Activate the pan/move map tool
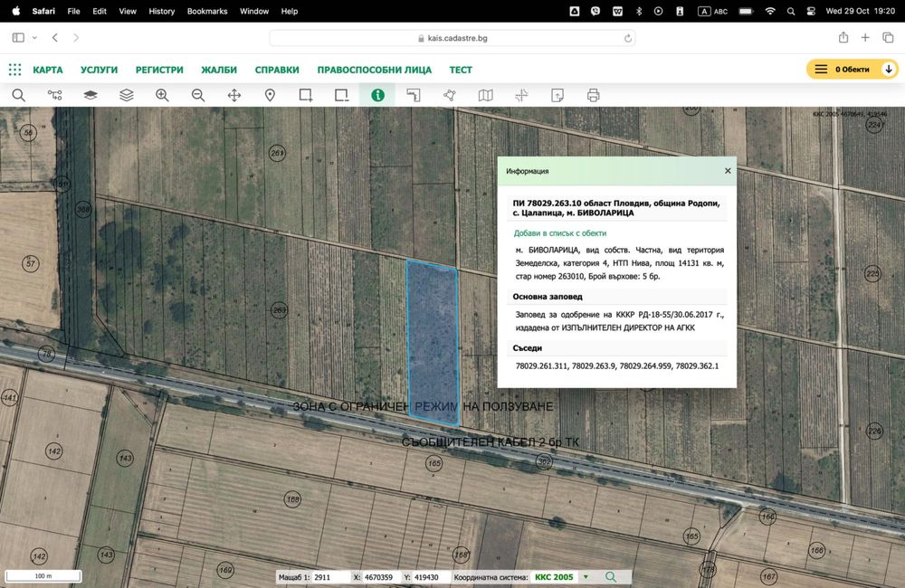This screenshot has width=905, height=588. point(234,95)
